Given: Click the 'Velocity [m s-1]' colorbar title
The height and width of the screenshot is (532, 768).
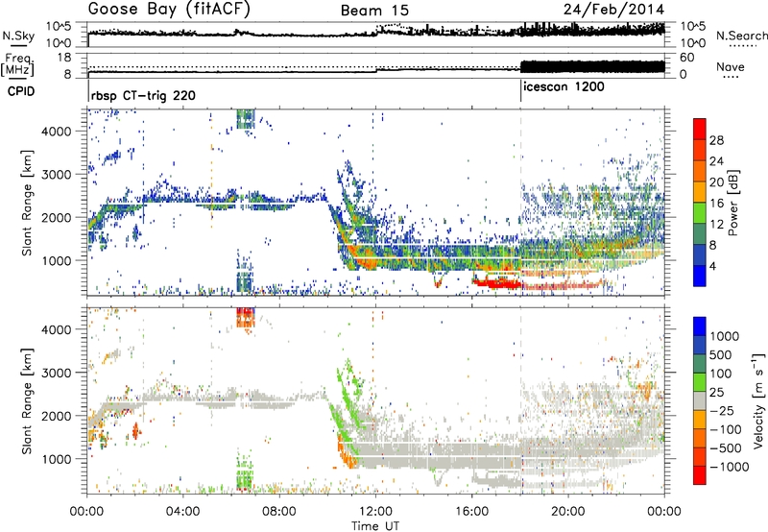Looking at the screenshot, I should (758, 400).
